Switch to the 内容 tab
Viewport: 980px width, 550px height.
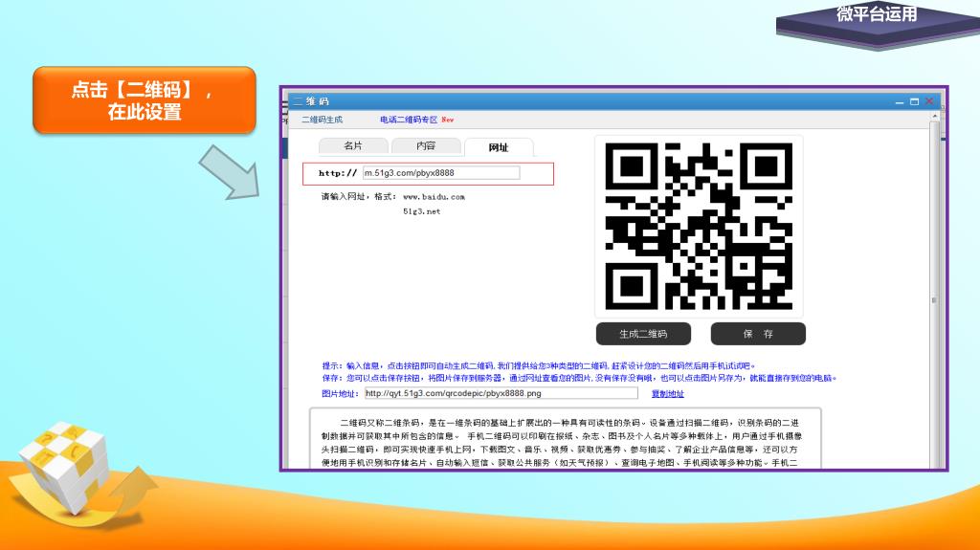426,145
